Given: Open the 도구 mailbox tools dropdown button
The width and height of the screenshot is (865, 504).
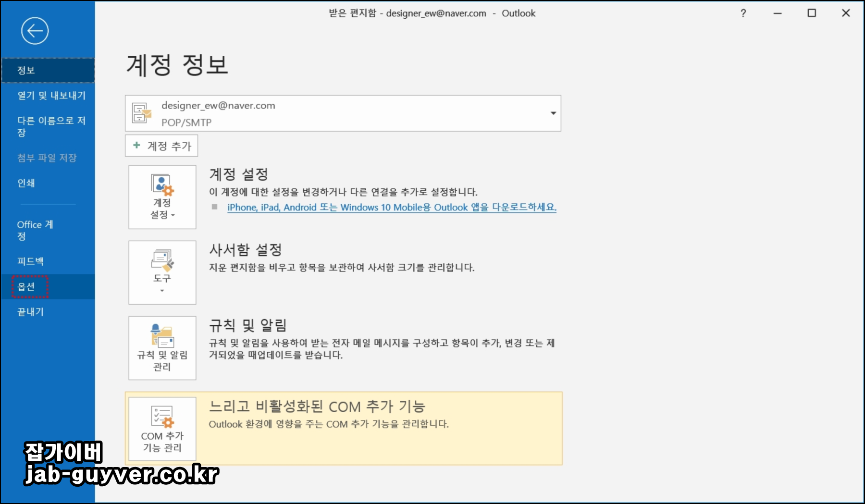Looking at the screenshot, I should click(162, 272).
